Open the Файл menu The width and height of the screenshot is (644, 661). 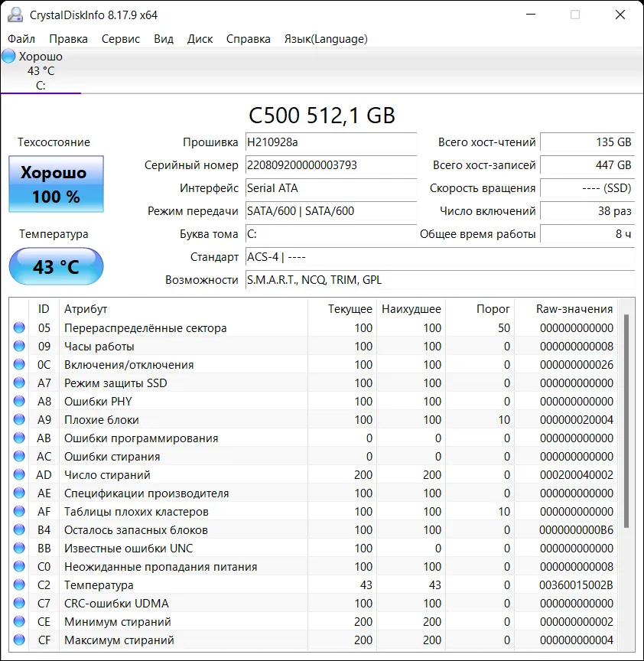[x=21, y=39]
